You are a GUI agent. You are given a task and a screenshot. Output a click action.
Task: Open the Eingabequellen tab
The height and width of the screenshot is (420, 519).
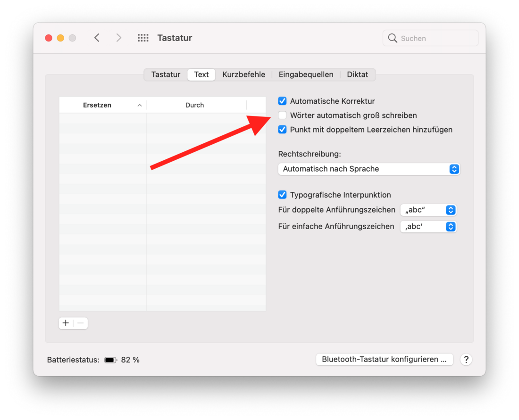(x=306, y=74)
